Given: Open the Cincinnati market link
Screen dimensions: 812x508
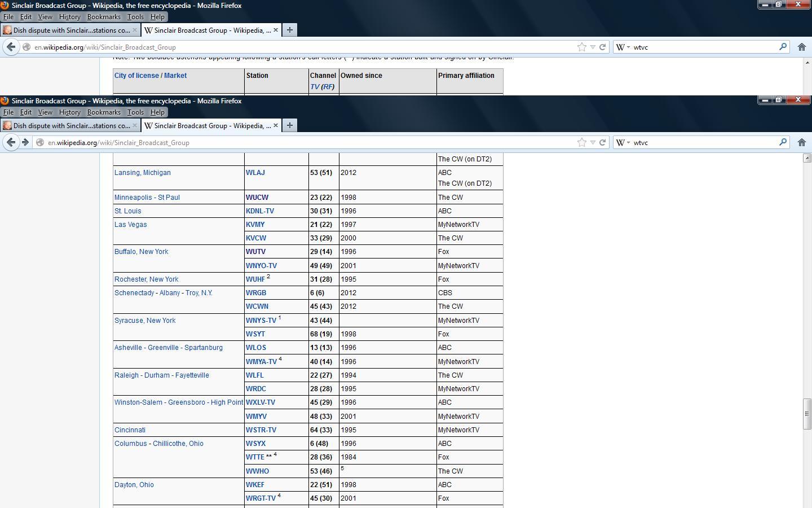Looking at the screenshot, I should [x=130, y=430].
